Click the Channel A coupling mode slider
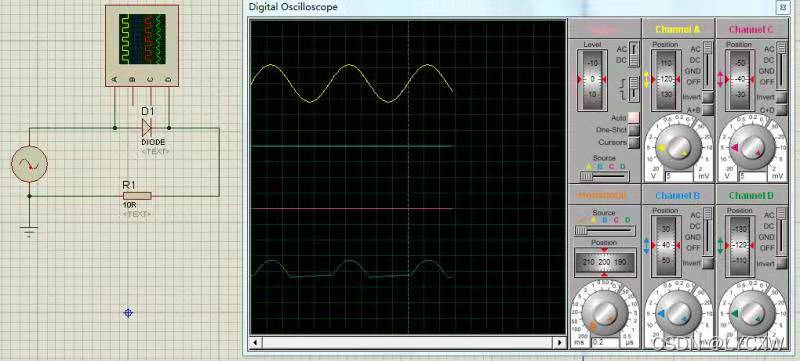 (x=707, y=65)
